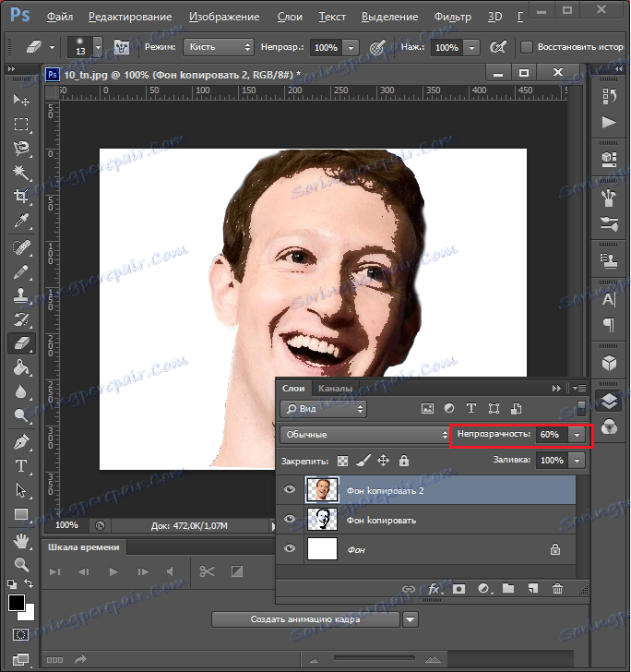The image size is (631, 672).
Task: Hide the 'Фон копировать 2' layer
Action: pos(290,489)
